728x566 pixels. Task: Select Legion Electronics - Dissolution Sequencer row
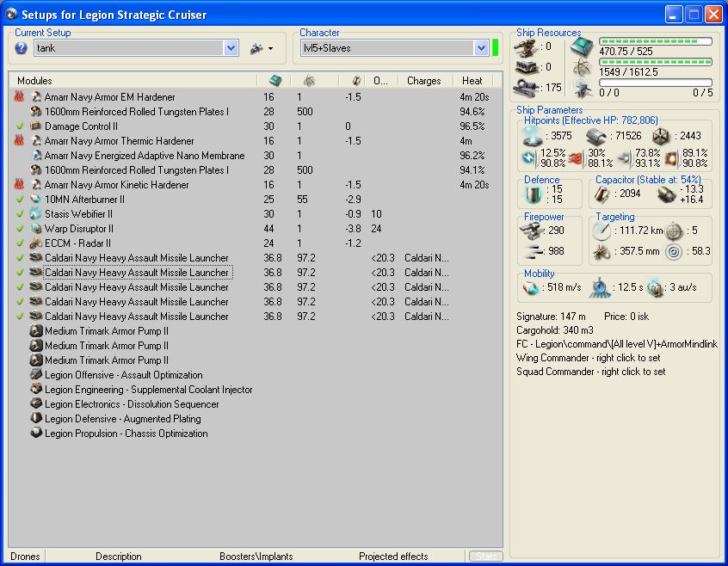coord(132,404)
